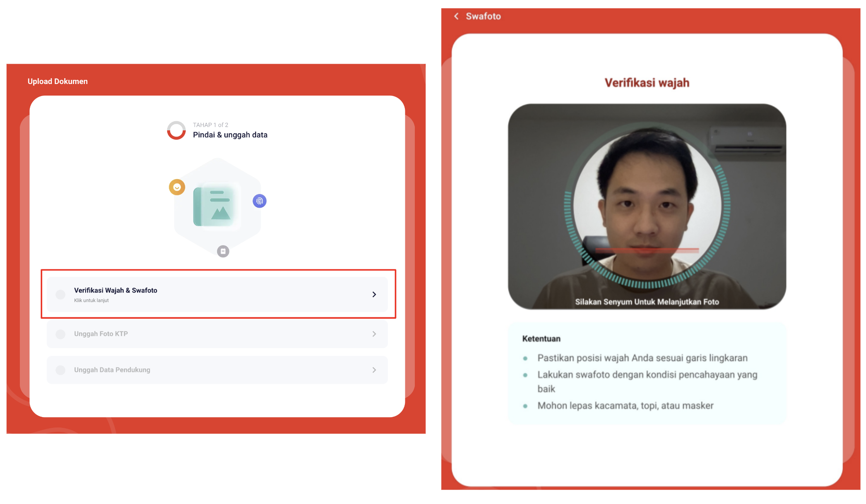
Task: Open Unggah Foto KTP step
Action: tap(217, 334)
